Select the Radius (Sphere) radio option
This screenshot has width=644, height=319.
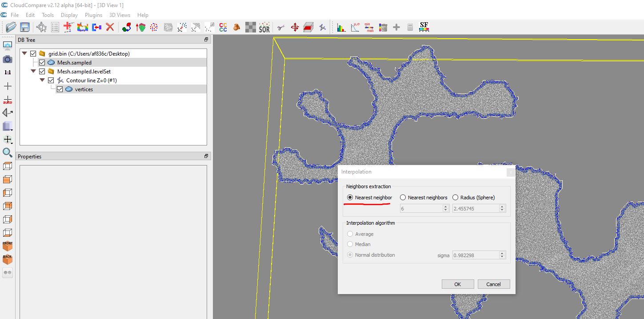(x=455, y=198)
